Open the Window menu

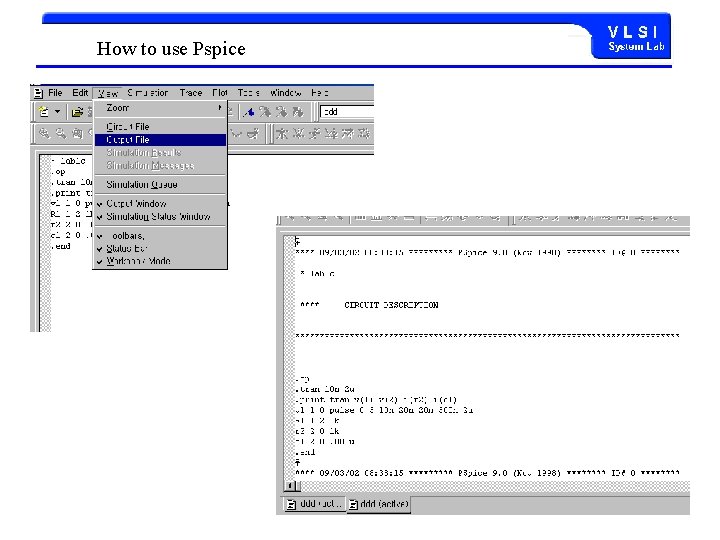coord(285,93)
